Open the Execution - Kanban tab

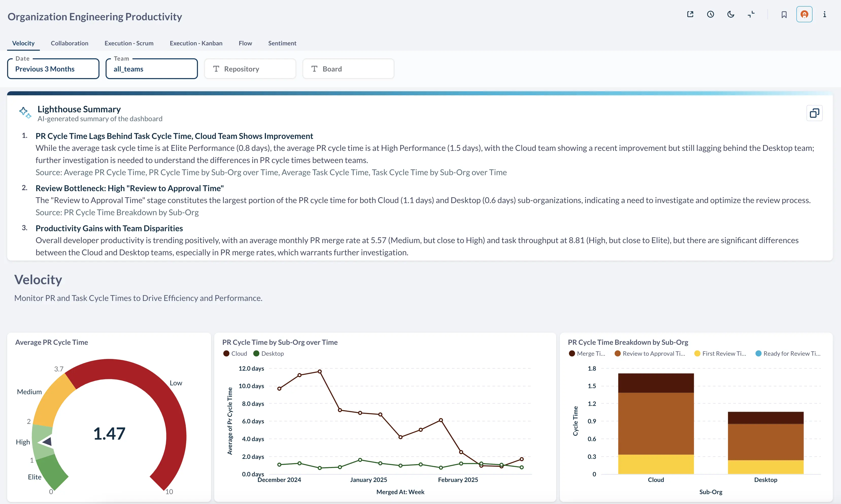(x=196, y=43)
